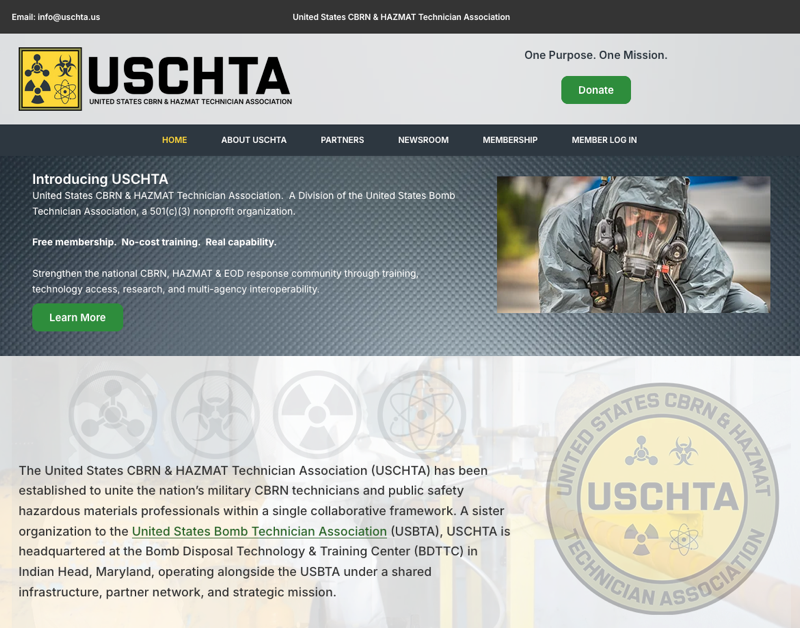Viewport: 800px width, 628px height.
Task: Open the MEMBER LOG IN page
Action: point(604,140)
